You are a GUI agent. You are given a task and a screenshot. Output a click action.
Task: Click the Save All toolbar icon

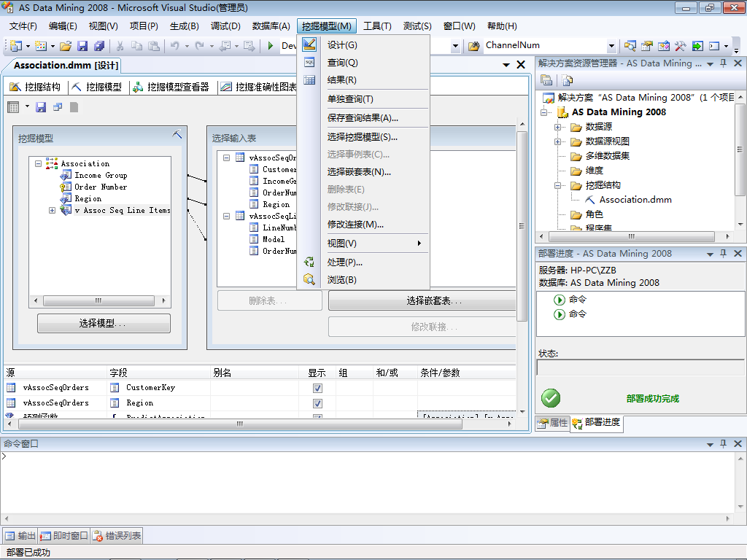(99, 46)
